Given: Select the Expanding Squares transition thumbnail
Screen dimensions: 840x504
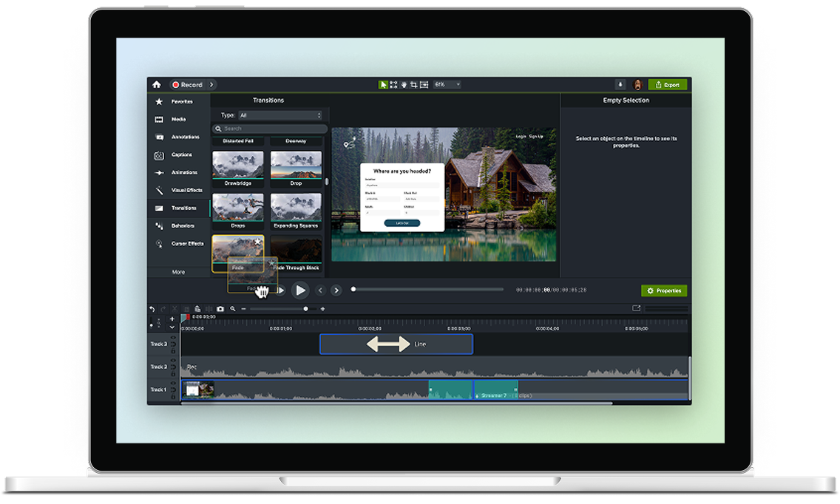Looking at the screenshot, I should [296, 211].
